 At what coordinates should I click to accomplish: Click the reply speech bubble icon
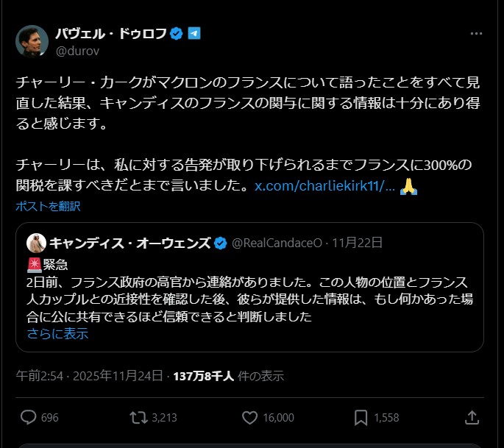pos(29,417)
